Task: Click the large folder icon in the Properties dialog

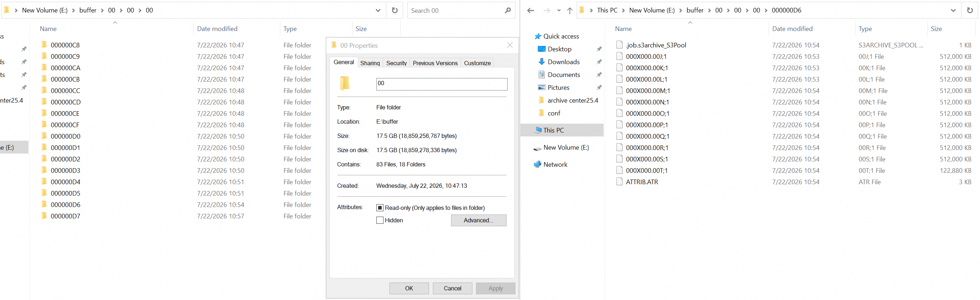Action: pyautogui.click(x=345, y=83)
